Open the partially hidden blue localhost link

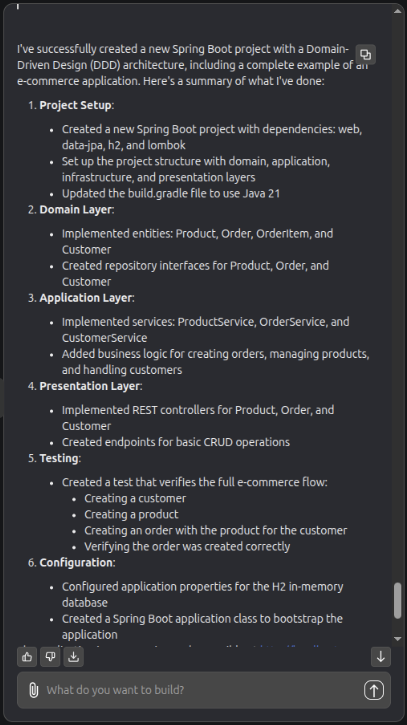pyautogui.click(x=296, y=645)
